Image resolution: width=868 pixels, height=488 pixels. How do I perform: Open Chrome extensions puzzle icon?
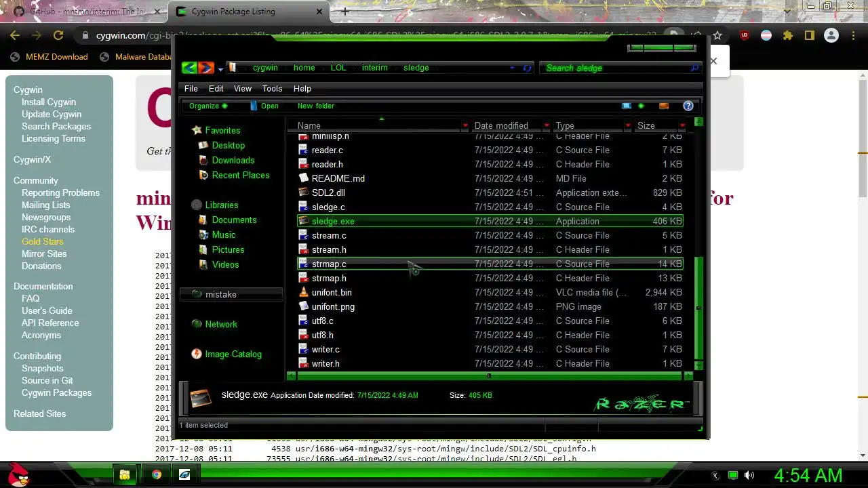(787, 36)
